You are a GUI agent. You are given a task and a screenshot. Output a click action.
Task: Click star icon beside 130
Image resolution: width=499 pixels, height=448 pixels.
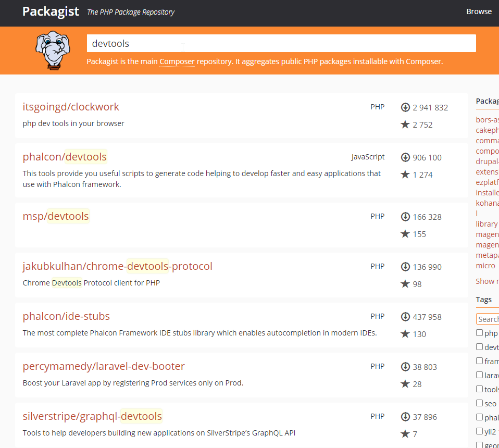(x=405, y=334)
